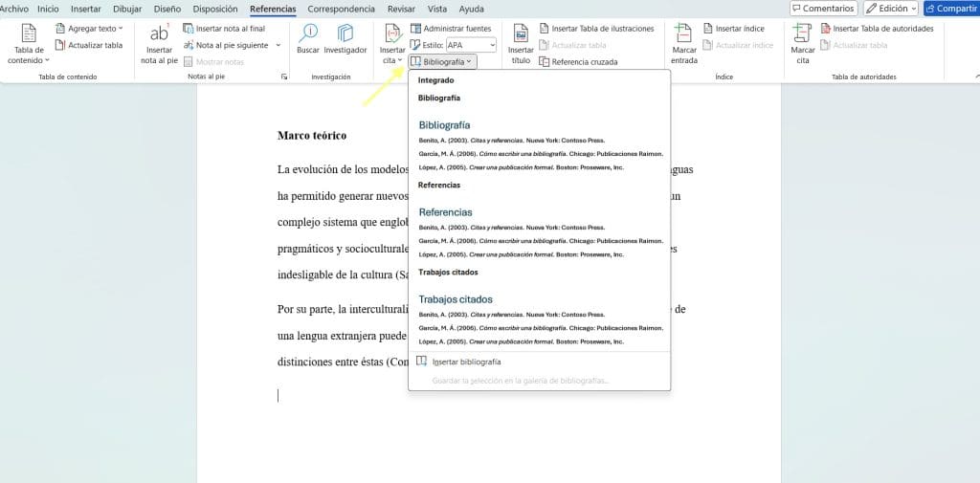The image size is (980, 483).
Task: Open the Estilo APA combo box
Action: coord(471,45)
